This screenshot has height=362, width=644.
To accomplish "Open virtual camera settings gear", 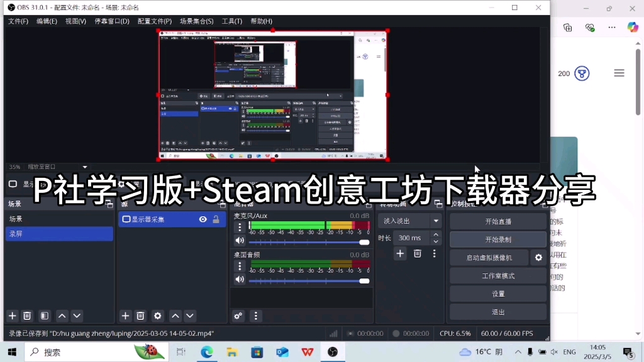I will point(538,257).
